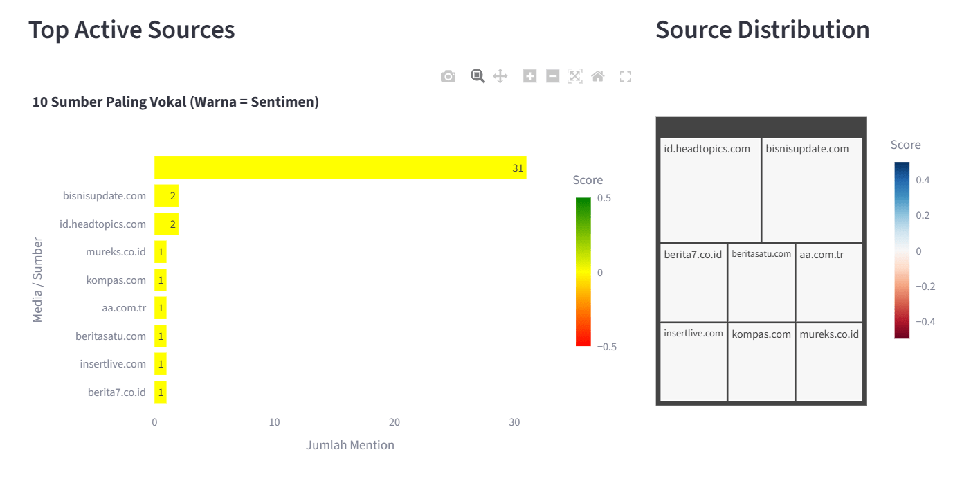Select the Zoom tool in chart toolbar
The height and width of the screenshot is (497, 980).
tap(478, 76)
